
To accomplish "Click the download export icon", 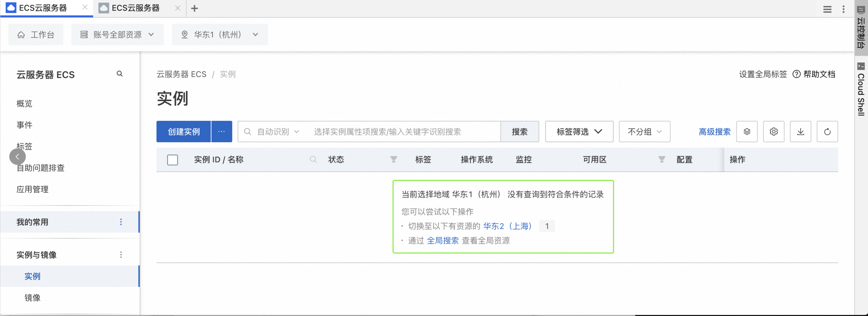I will (800, 132).
